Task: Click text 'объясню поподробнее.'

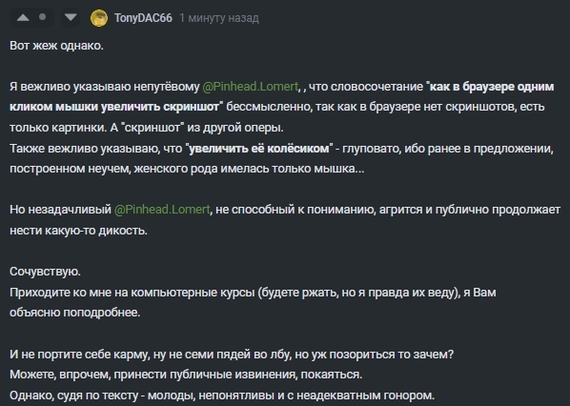Action: pos(75,312)
